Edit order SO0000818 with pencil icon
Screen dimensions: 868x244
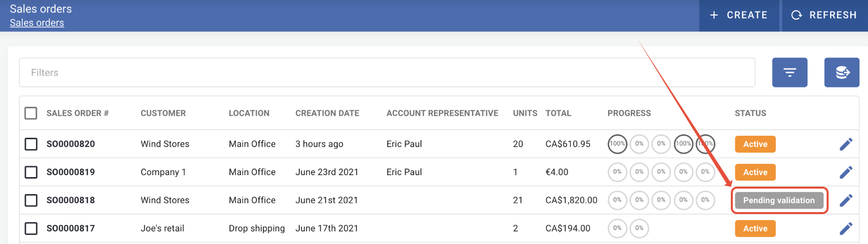coord(846,200)
